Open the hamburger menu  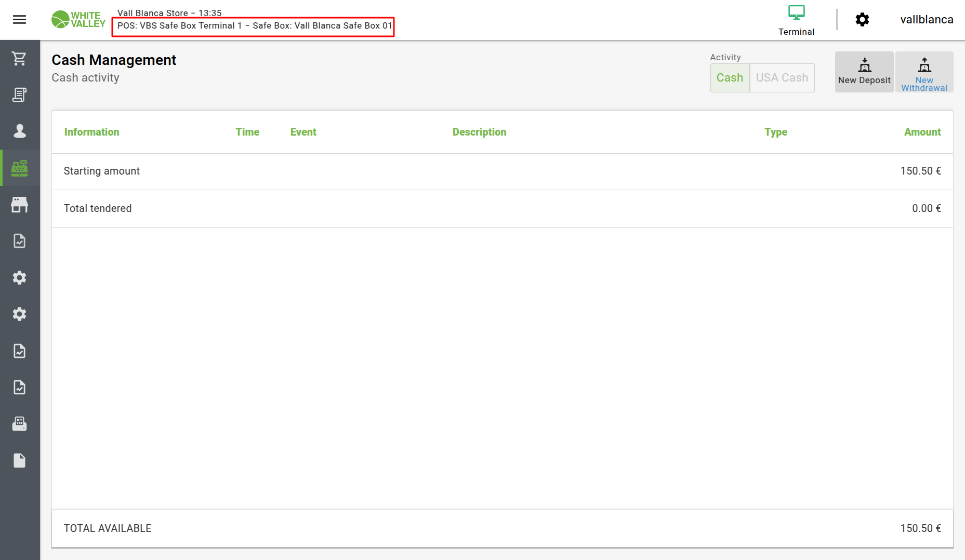coord(19,20)
